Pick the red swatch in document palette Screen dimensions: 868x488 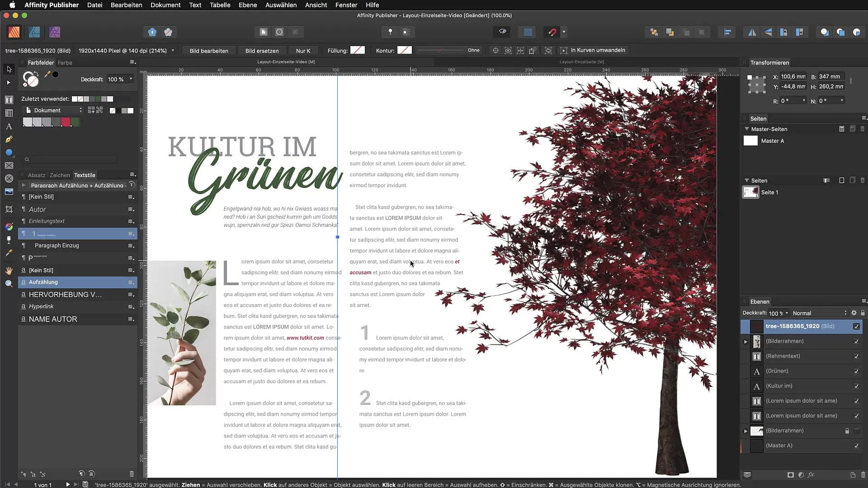point(66,122)
